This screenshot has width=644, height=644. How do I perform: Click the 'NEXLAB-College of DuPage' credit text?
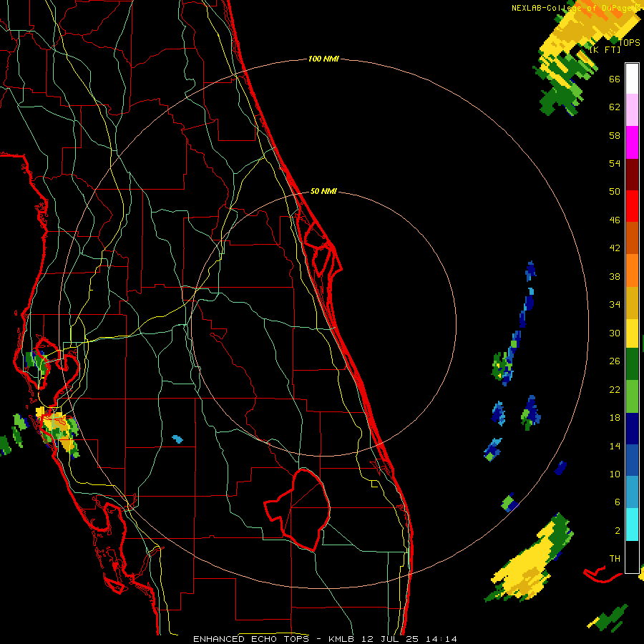coord(571,8)
